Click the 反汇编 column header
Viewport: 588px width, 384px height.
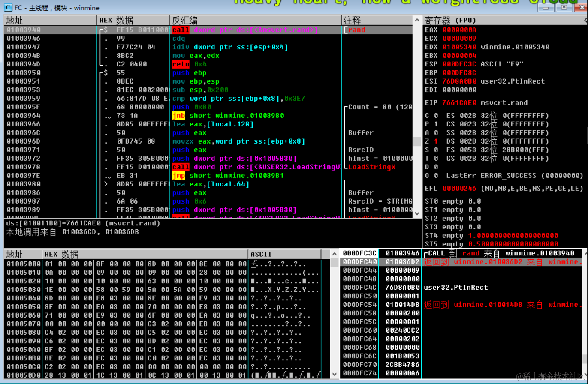pyautogui.click(x=256, y=21)
